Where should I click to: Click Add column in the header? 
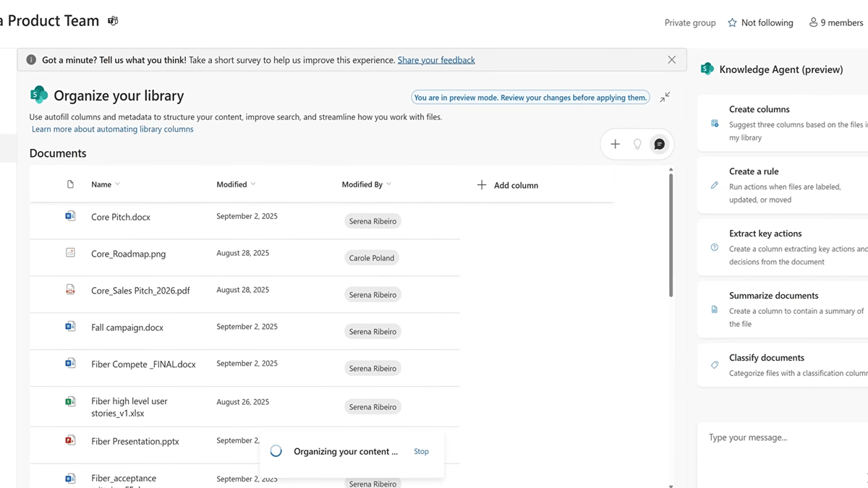pos(508,185)
